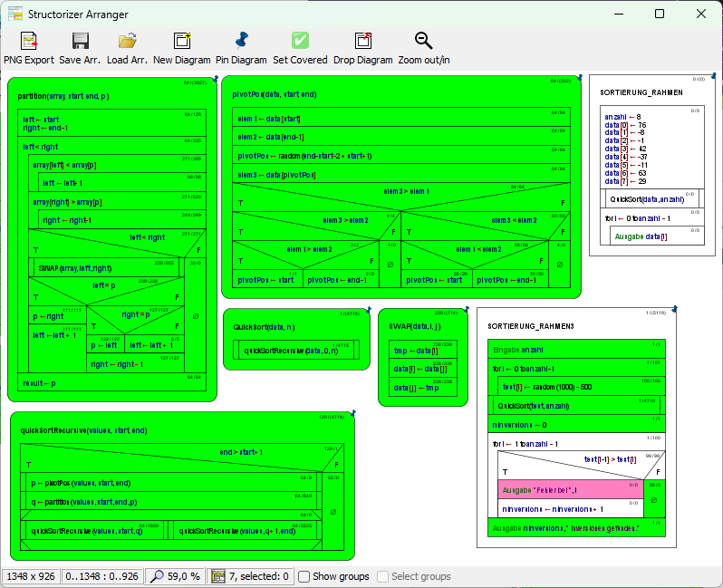Click the PNG Export toolbar icon
Image resolution: width=723 pixels, height=588 pixels.
point(29,41)
